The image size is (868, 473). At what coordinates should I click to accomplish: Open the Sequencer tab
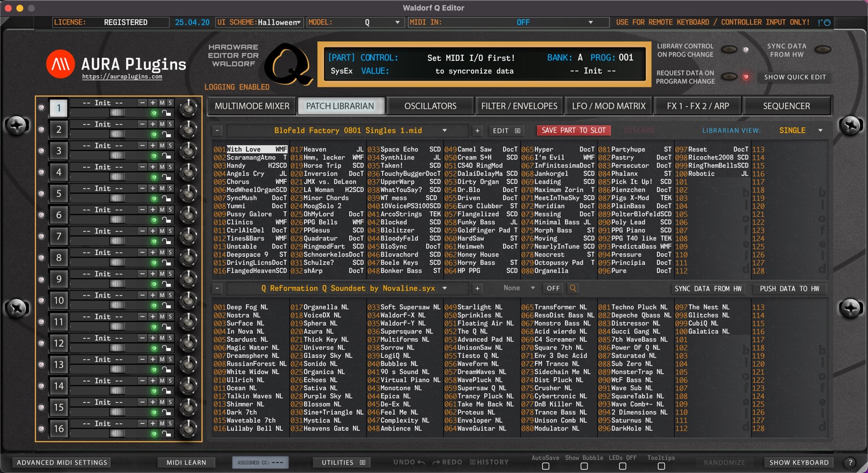click(x=786, y=106)
